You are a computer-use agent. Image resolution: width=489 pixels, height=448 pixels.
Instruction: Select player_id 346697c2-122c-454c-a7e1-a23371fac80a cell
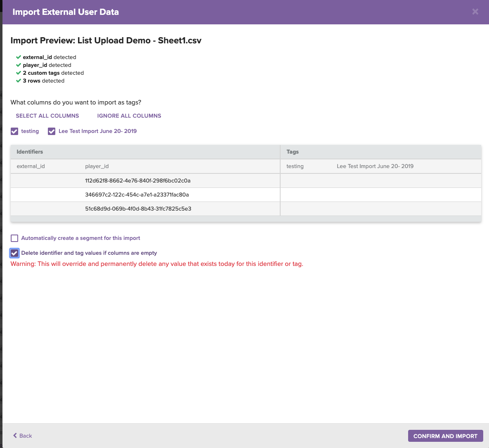(x=137, y=194)
